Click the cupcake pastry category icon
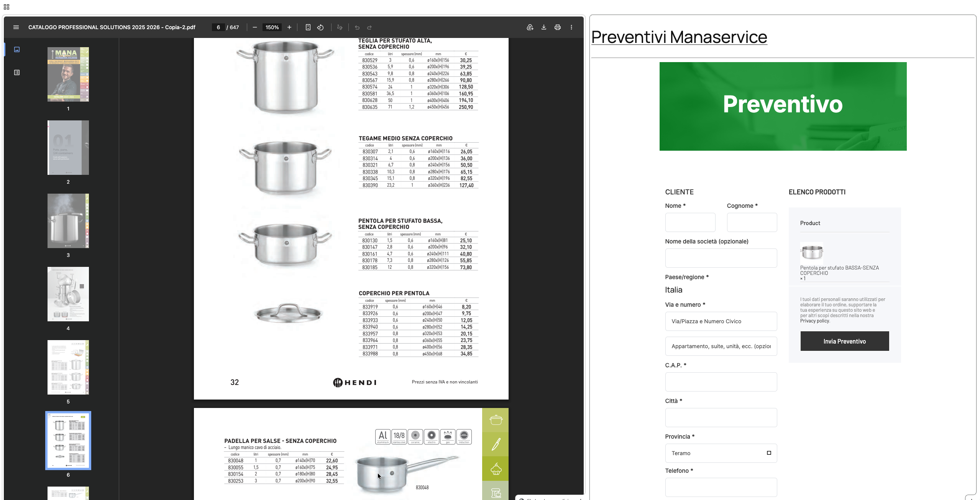This screenshot has height=500, width=980. (x=496, y=469)
